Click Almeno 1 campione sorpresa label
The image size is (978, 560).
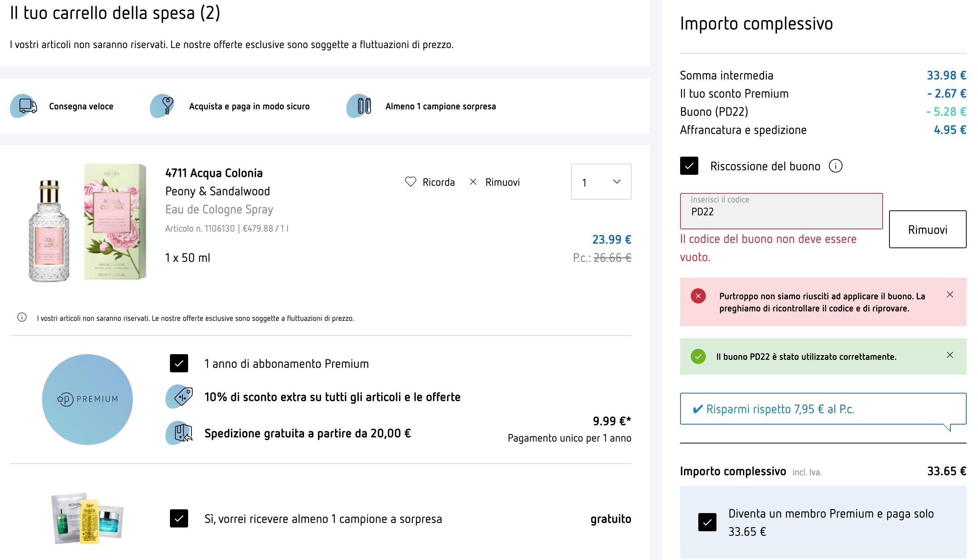441,107
